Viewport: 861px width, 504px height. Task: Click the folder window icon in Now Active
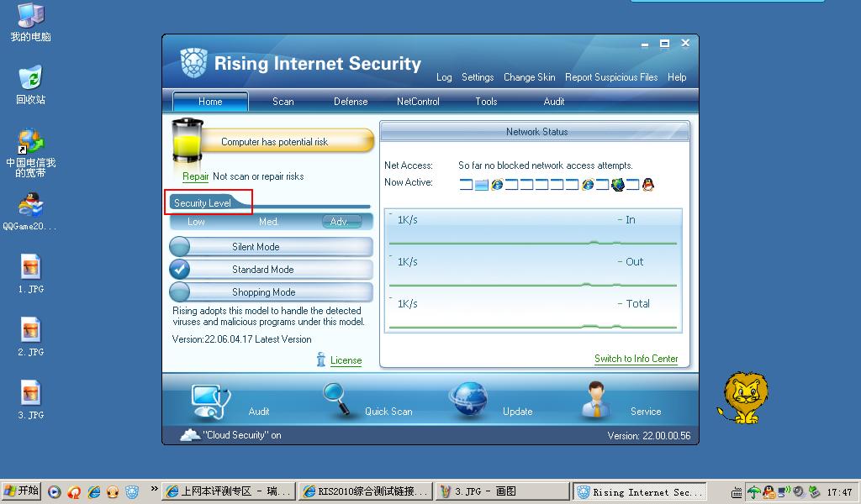pos(482,185)
